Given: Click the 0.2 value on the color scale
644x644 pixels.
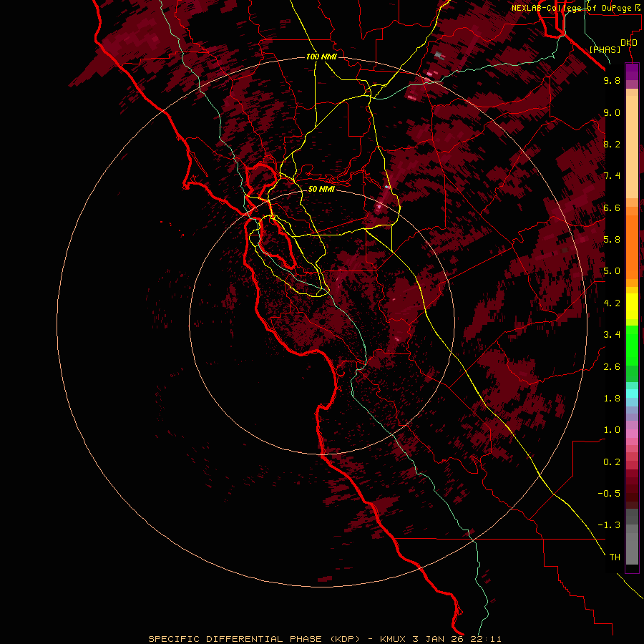Looking at the screenshot, I should (612, 462).
